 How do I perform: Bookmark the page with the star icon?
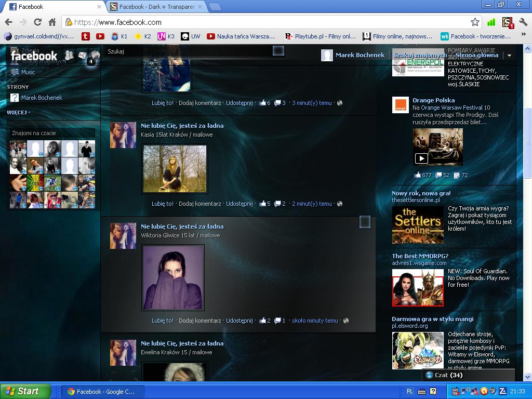point(475,22)
